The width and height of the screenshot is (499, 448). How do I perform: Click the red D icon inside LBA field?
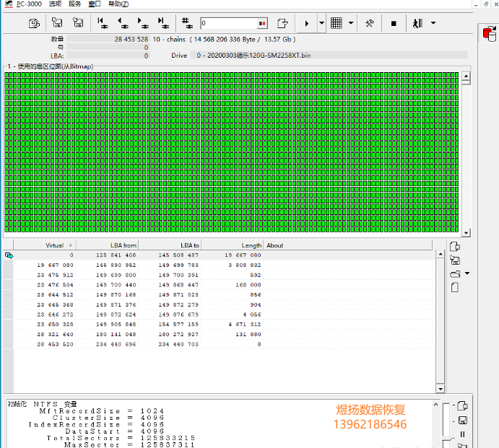[262, 23]
